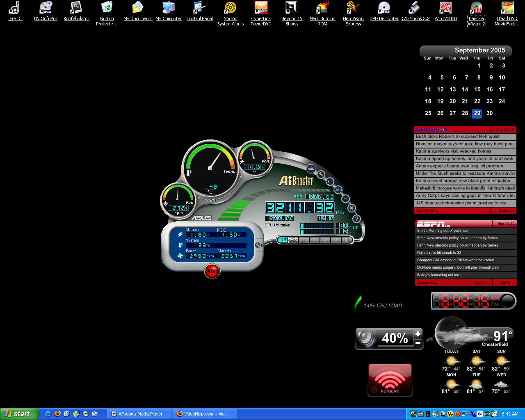Switch to Windows Media Player taskbar button

point(139,414)
